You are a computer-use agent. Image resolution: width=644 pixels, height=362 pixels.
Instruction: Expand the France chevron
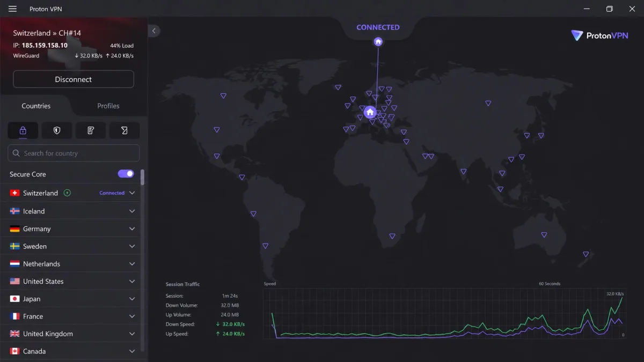coord(132,316)
